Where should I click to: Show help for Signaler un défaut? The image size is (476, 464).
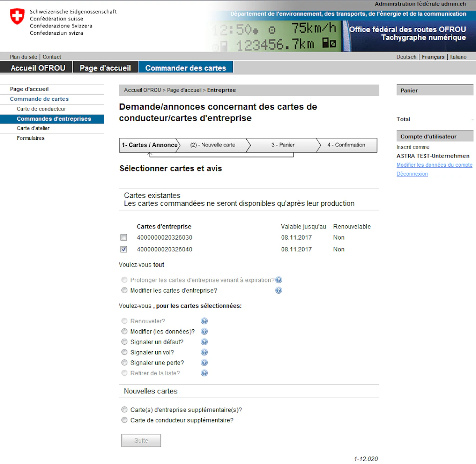[x=205, y=342]
